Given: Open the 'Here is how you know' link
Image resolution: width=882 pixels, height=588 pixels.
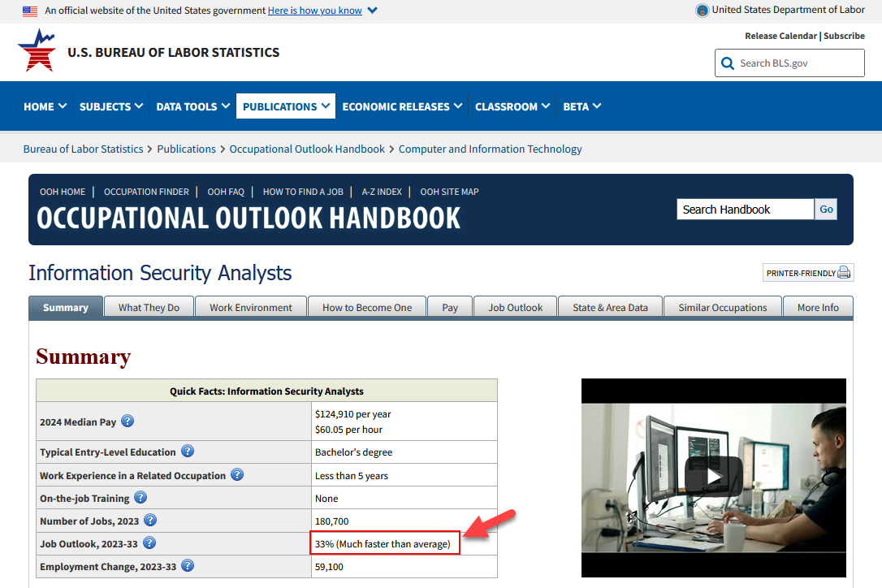Looking at the screenshot, I should [315, 11].
